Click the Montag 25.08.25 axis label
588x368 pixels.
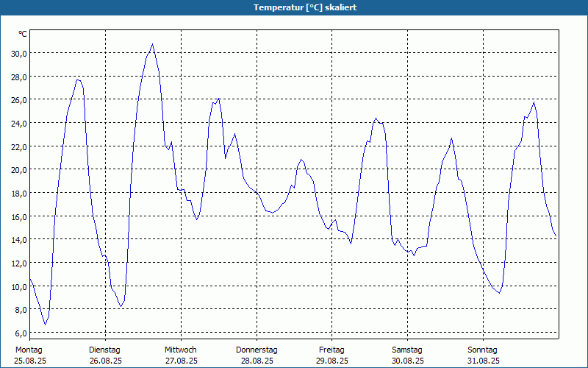pos(30,355)
